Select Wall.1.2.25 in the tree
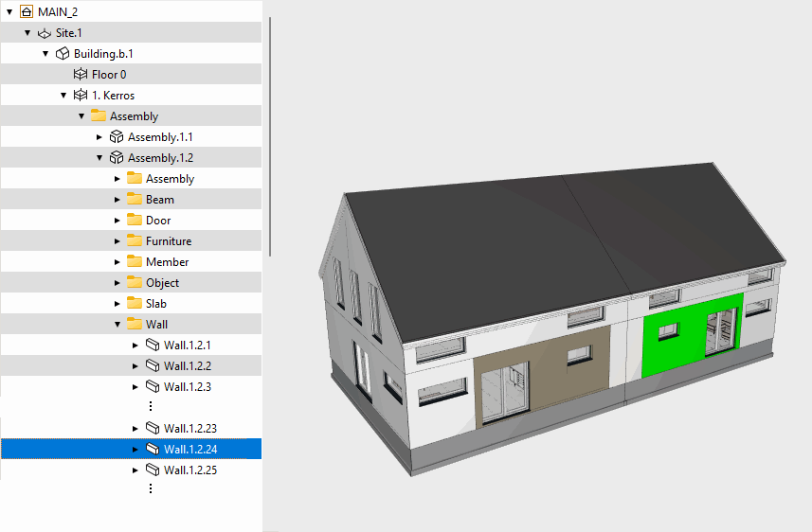 point(190,470)
